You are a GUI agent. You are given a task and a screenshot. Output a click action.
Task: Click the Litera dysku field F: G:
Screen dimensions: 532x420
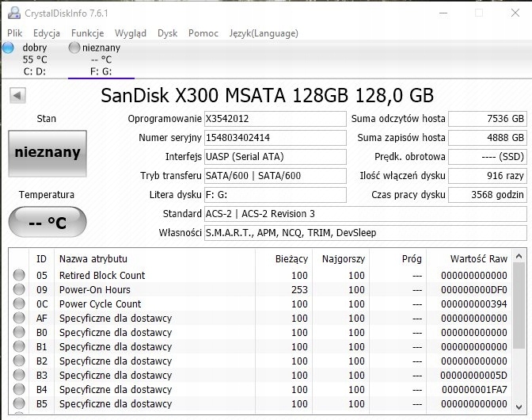tap(275, 195)
